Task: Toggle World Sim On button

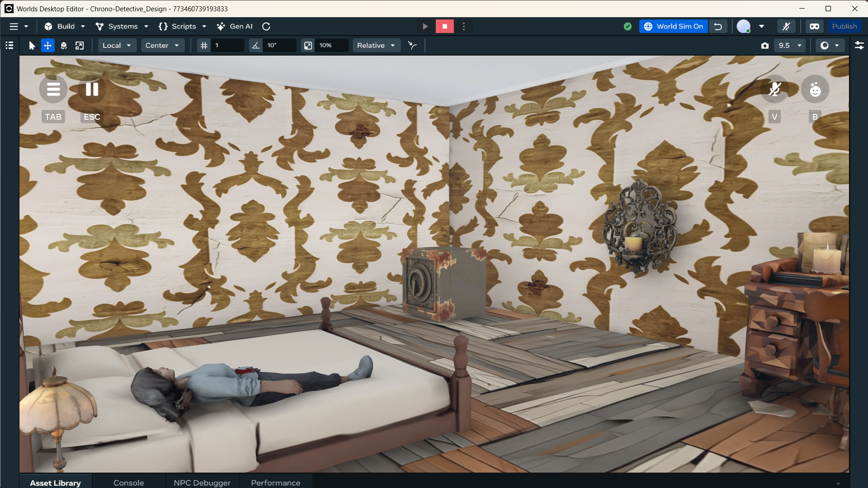Action: (674, 27)
